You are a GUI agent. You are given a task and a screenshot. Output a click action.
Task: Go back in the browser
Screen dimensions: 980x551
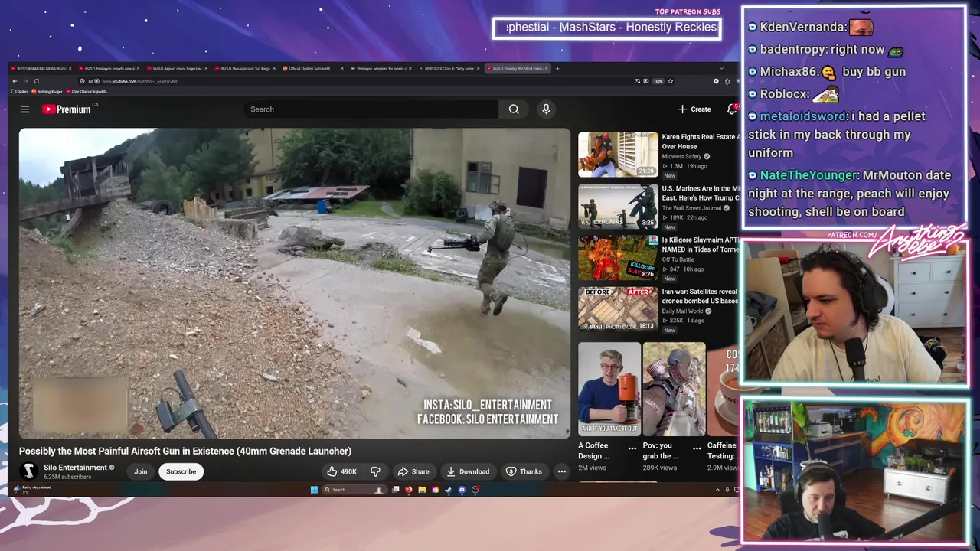15,81
